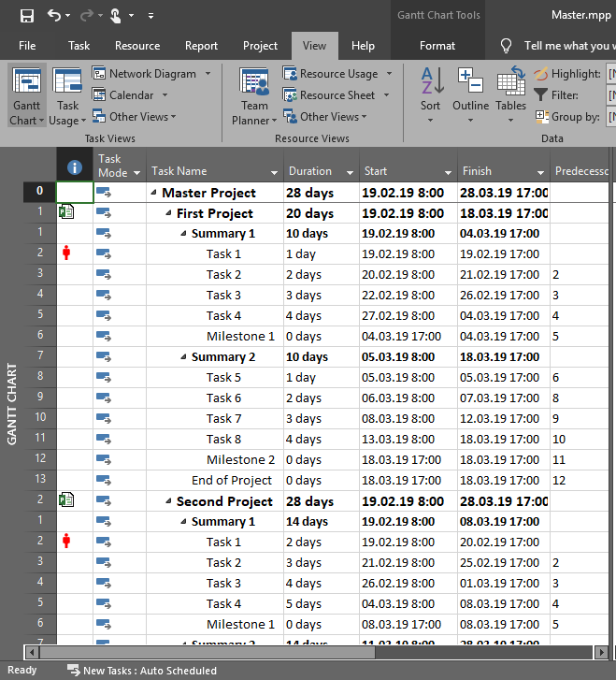This screenshot has height=680, width=616.
Task: Click the Undo arrow icon
Action: coord(53,15)
